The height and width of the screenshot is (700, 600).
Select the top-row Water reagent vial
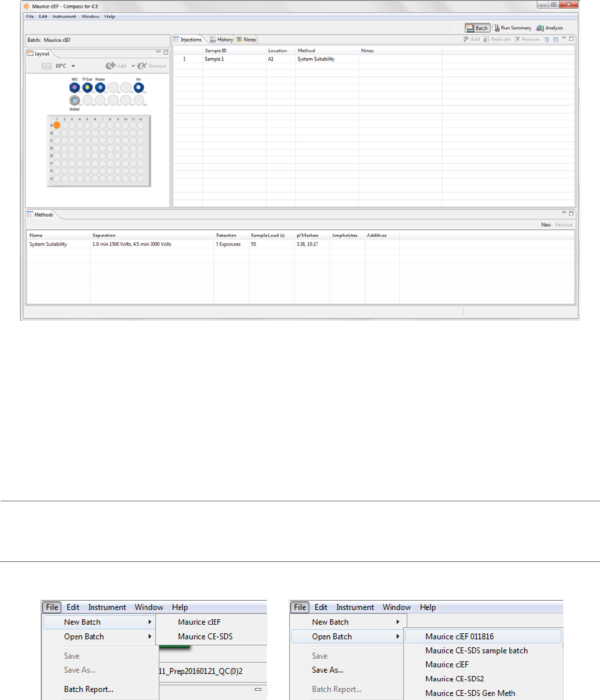coord(100,88)
